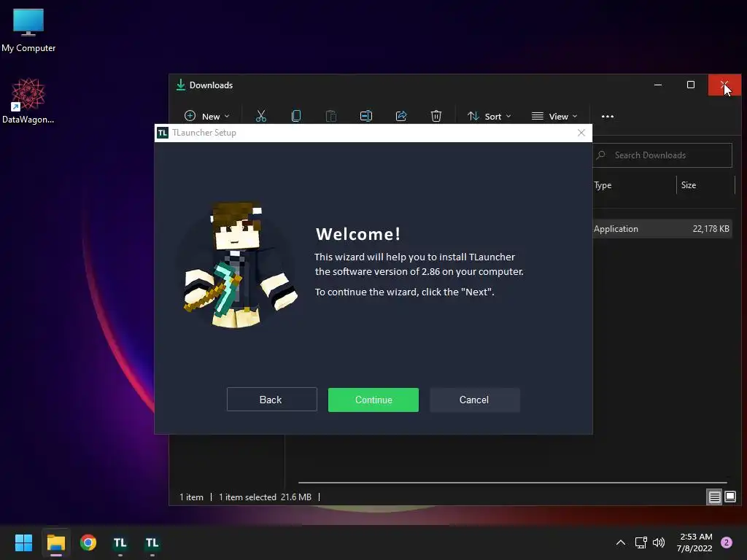Click the Downloads arrow icon in title bar
747x560 pixels.
tap(181, 85)
